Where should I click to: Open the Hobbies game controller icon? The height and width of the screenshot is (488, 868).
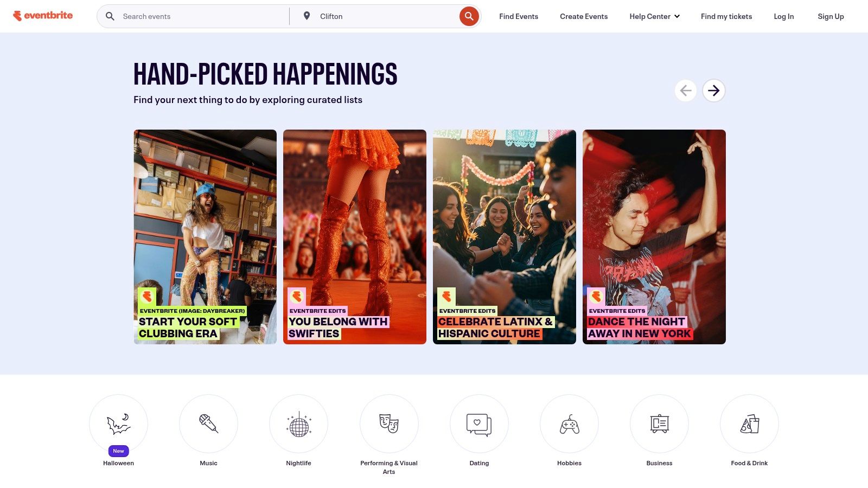pyautogui.click(x=569, y=423)
